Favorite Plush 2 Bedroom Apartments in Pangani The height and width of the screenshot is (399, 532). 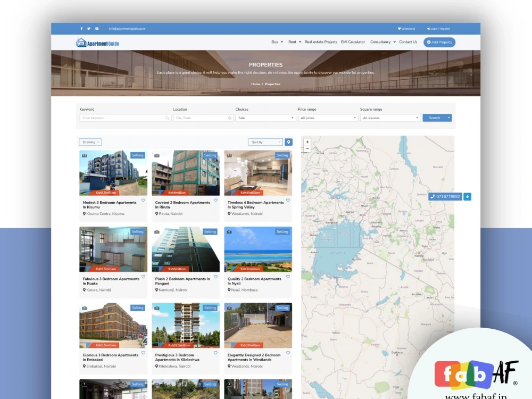(215, 277)
